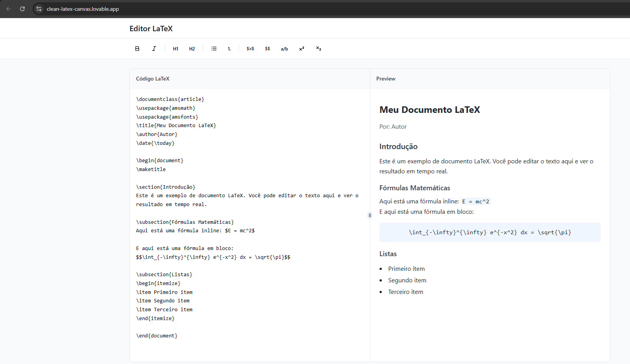Click the \item Terceiro item code line
Image resolution: width=630 pixels, height=364 pixels.
click(x=164, y=310)
